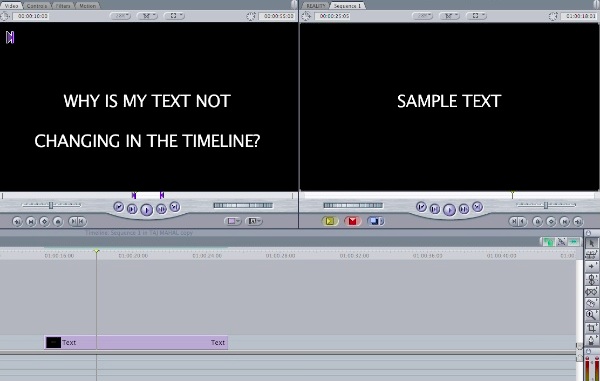Go to previous edit in the Canvas
Image resolution: width=600 pixels, height=381 pixels.
click(421, 207)
